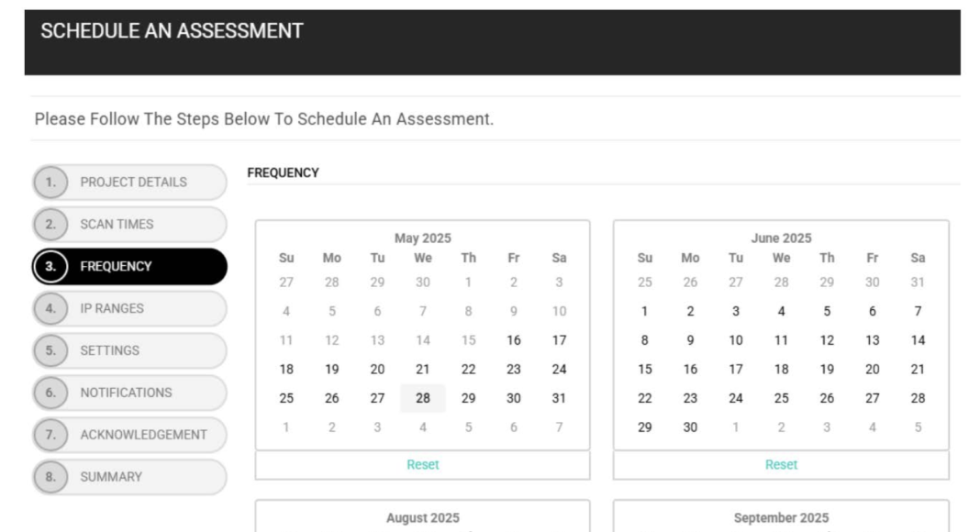Viewport: 980px width, 532px height.
Task: Pick May 22 in the May calendar
Action: (x=468, y=370)
